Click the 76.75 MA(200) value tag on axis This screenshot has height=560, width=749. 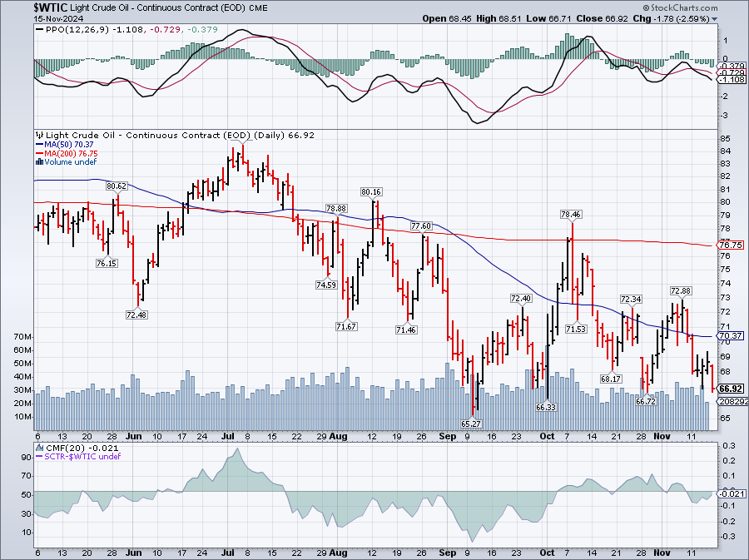[x=730, y=245]
